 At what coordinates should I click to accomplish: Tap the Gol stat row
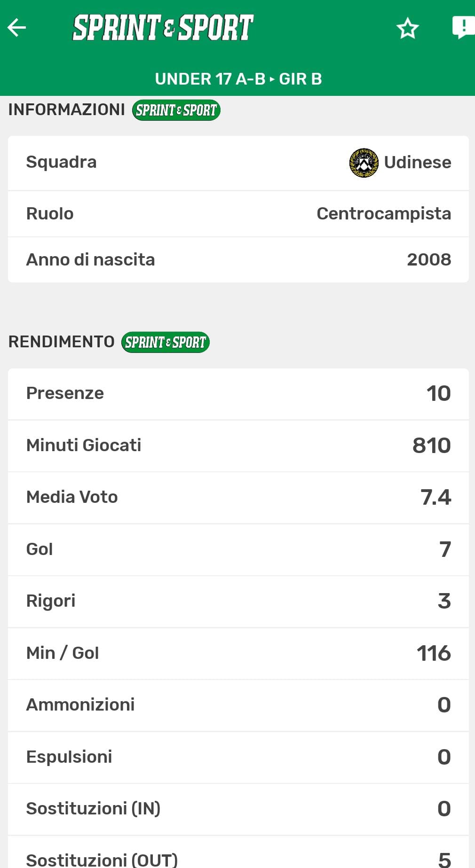[238, 549]
